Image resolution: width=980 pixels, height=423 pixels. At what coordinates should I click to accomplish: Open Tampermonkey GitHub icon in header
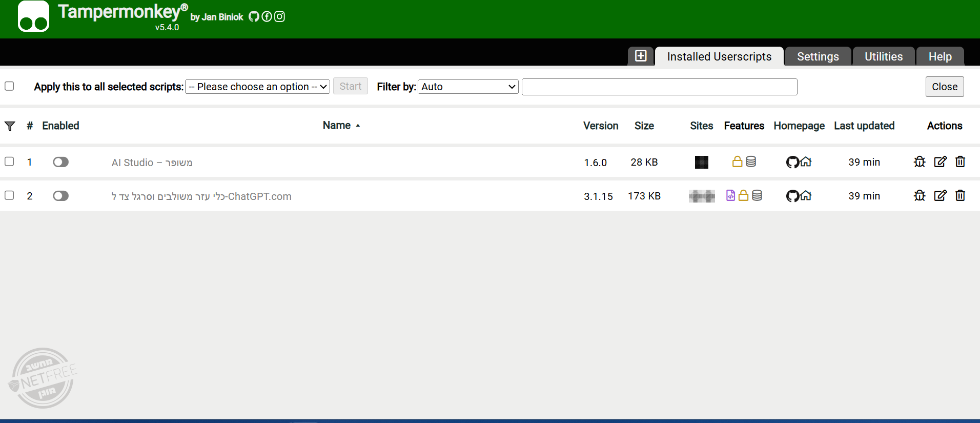click(254, 17)
